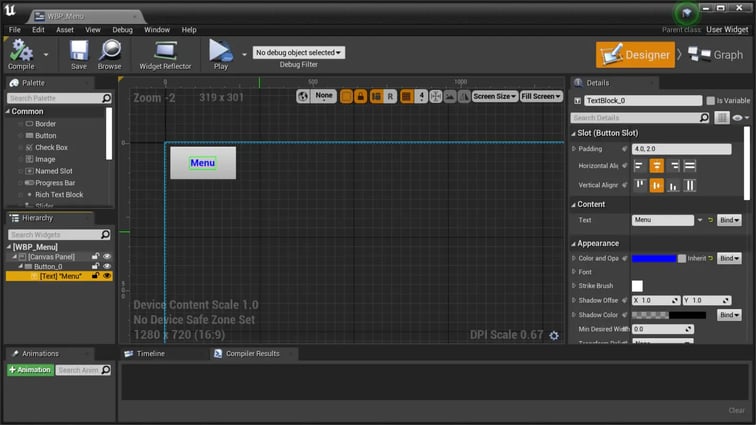Enable the Is Variable checkbox
Image resolution: width=756 pixels, height=425 pixels.
click(711, 101)
